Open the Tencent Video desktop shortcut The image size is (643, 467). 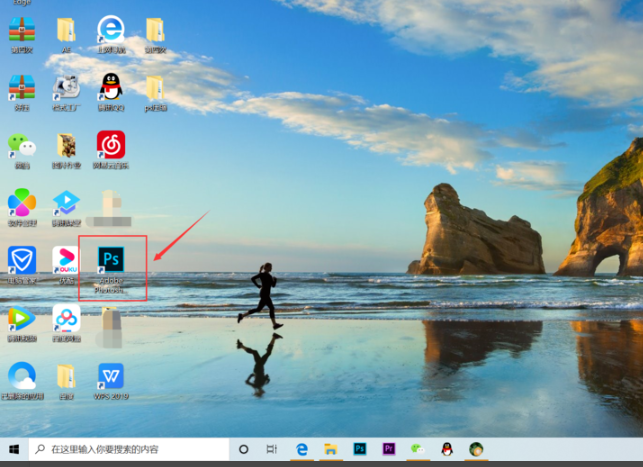coord(21,319)
